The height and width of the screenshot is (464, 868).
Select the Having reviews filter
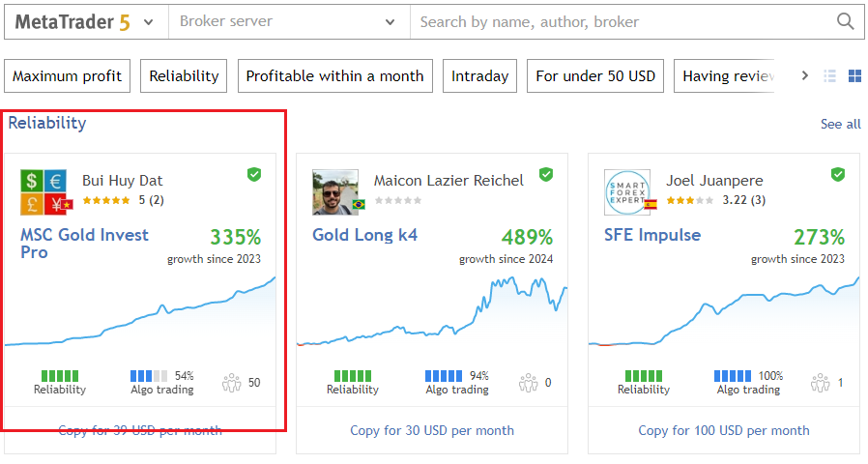(x=724, y=75)
